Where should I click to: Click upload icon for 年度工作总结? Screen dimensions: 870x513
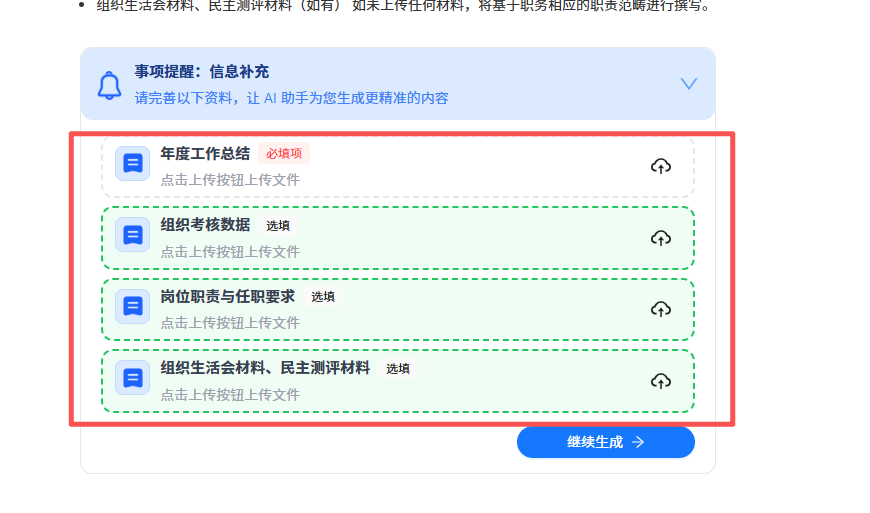tap(660, 166)
